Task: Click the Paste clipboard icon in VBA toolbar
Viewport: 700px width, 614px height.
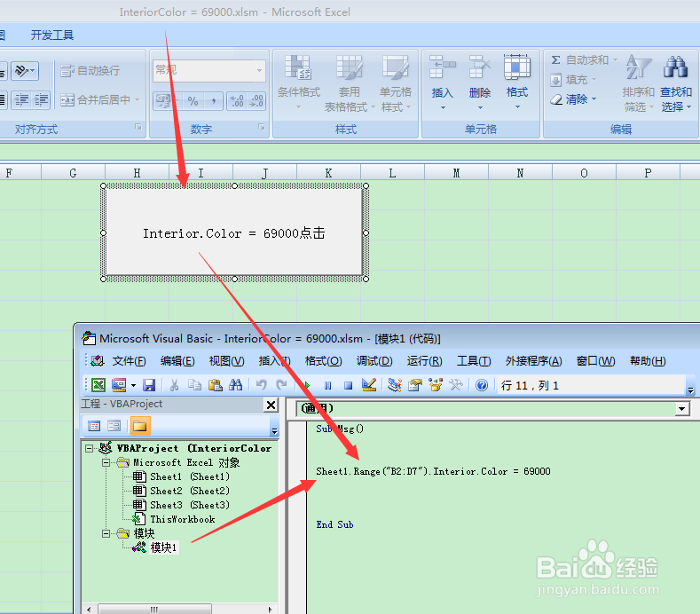Action: [216, 385]
